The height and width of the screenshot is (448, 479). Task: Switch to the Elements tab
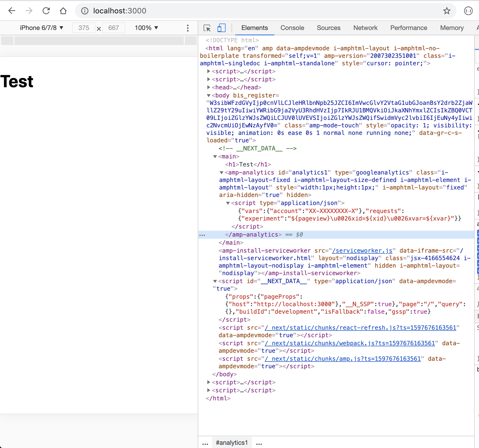click(255, 28)
